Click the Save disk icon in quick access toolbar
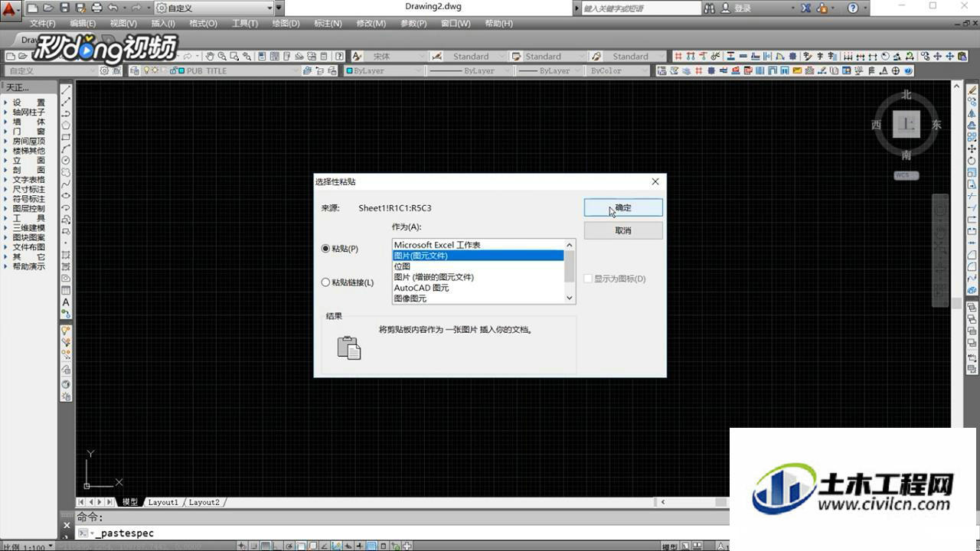The width and height of the screenshot is (980, 551). pyautogui.click(x=64, y=8)
